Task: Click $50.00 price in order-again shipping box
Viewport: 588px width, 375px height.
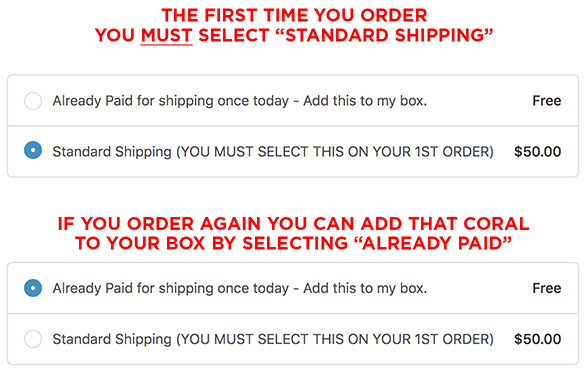Action: [x=537, y=339]
